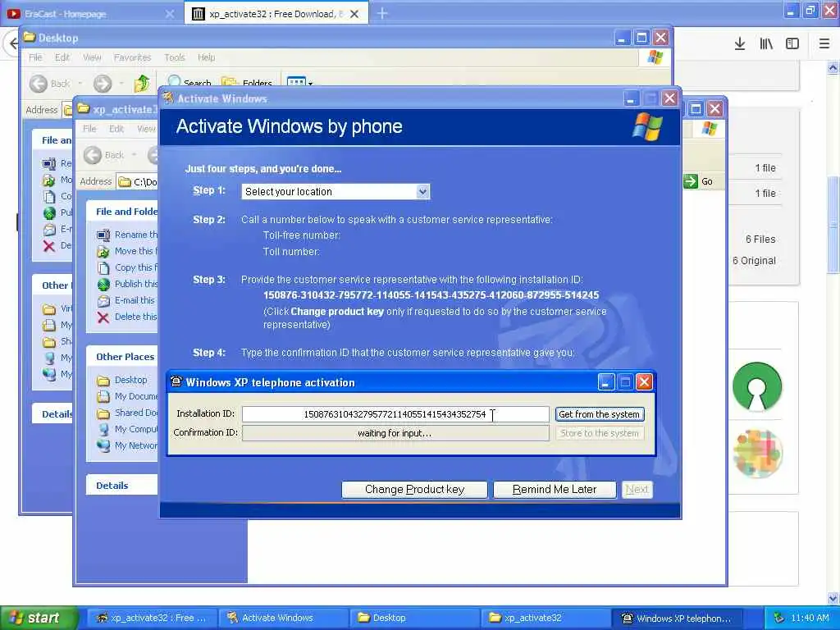
Task: Open My Documents link in Other Places
Action: pyautogui.click(x=136, y=396)
